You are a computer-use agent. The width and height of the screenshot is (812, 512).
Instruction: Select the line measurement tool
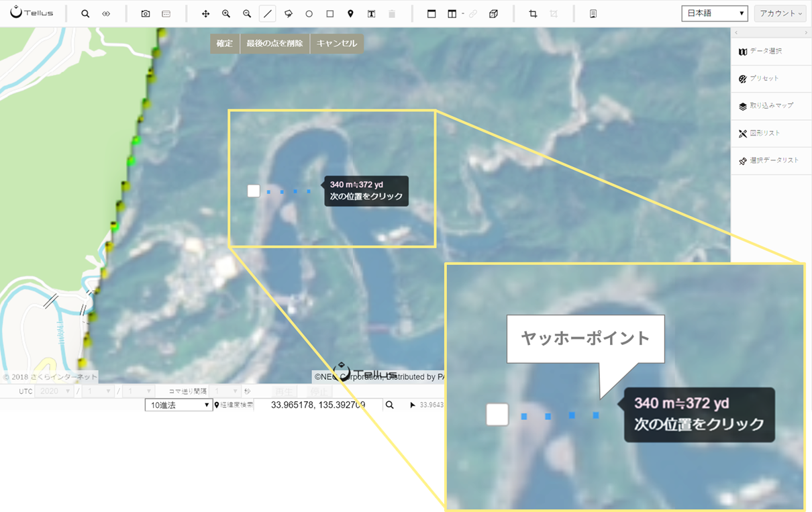point(267,13)
